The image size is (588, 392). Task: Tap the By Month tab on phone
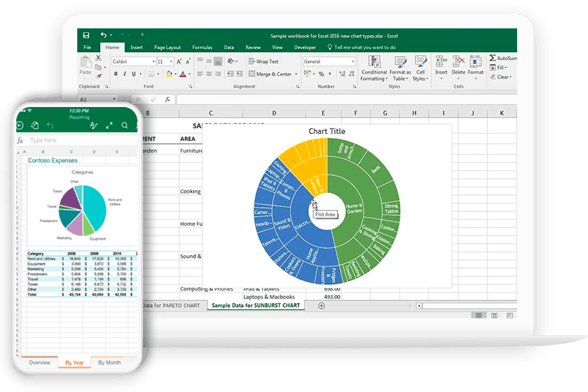[110, 363]
